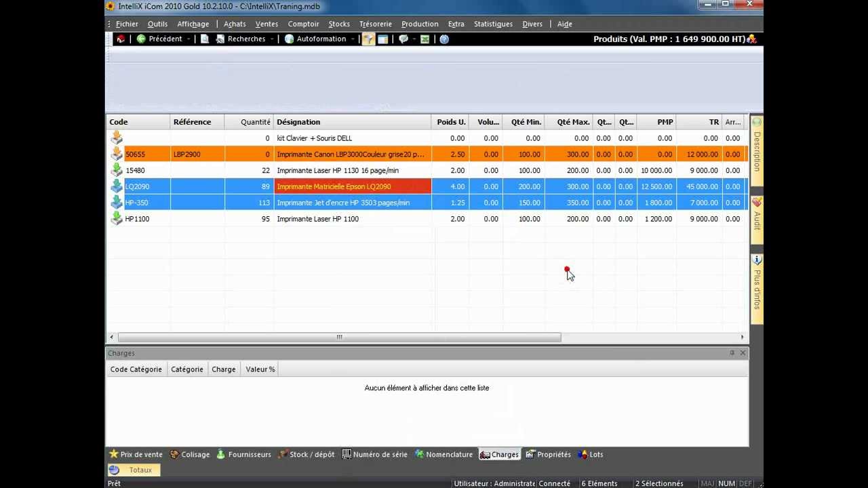Click the print preview page icon
This screenshot has width=868, height=488.
tap(204, 39)
